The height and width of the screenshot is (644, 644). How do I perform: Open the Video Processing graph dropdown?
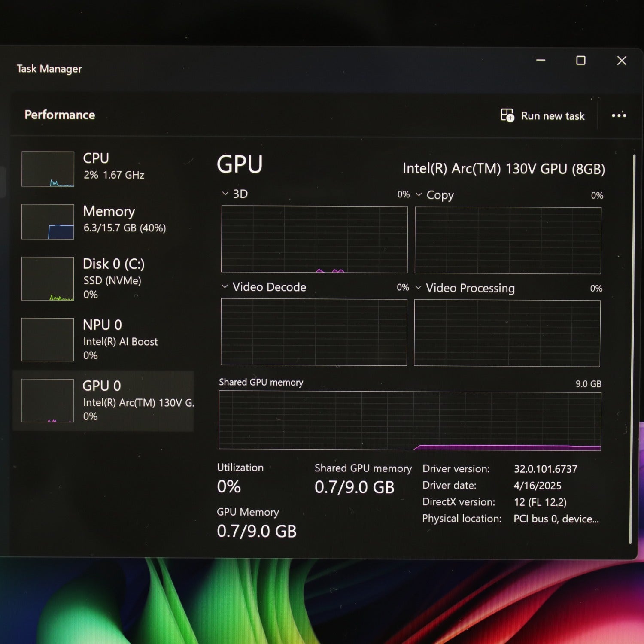pos(418,287)
